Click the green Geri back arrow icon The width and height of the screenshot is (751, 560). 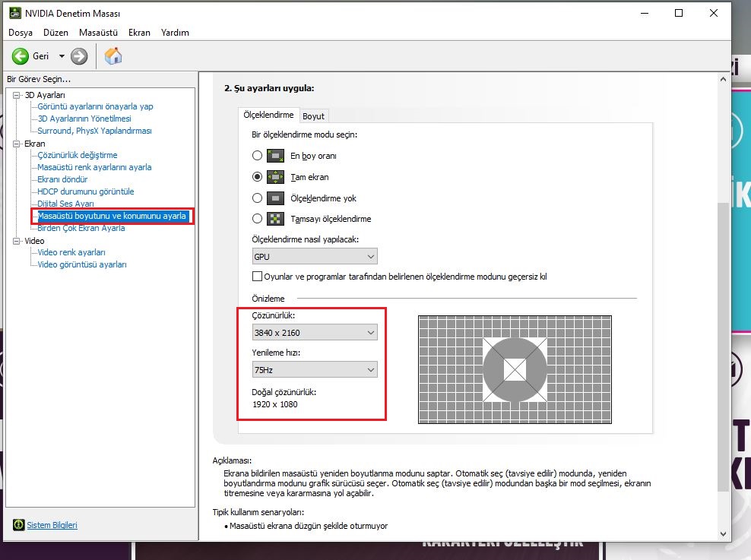pos(20,56)
